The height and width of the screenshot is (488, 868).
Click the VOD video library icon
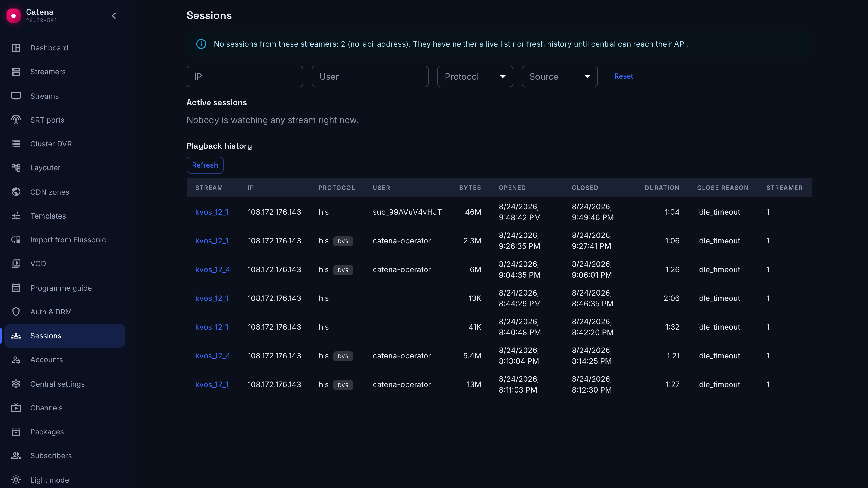[x=16, y=264]
